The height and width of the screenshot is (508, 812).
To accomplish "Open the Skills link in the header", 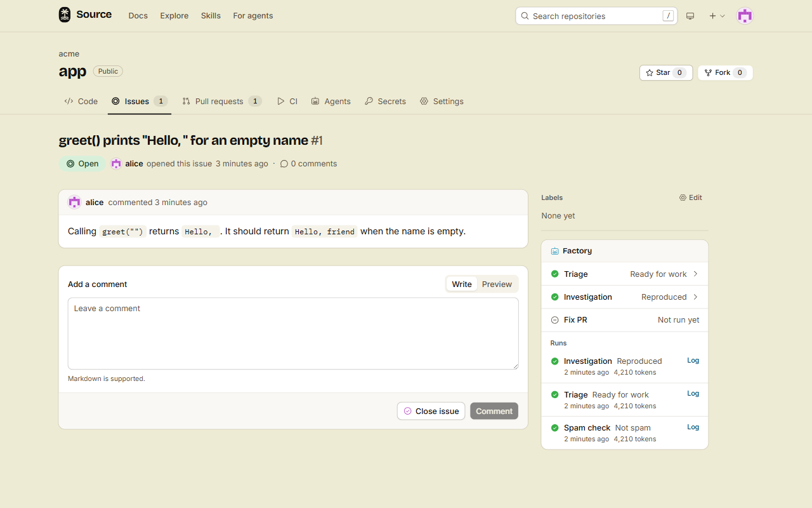I will (x=211, y=16).
